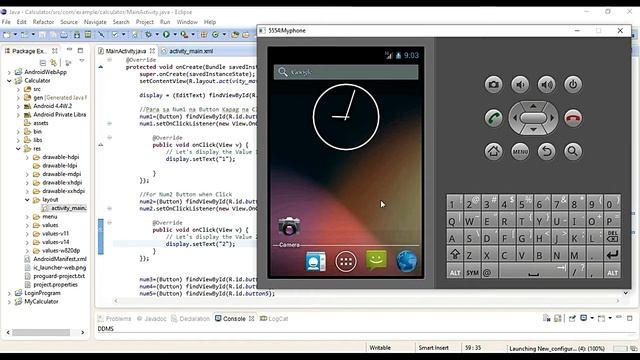Image resolution: width=640 pixels, height=360 pixels.
Task: Expand the LoginProgram project
Action: tap(9, 293)
